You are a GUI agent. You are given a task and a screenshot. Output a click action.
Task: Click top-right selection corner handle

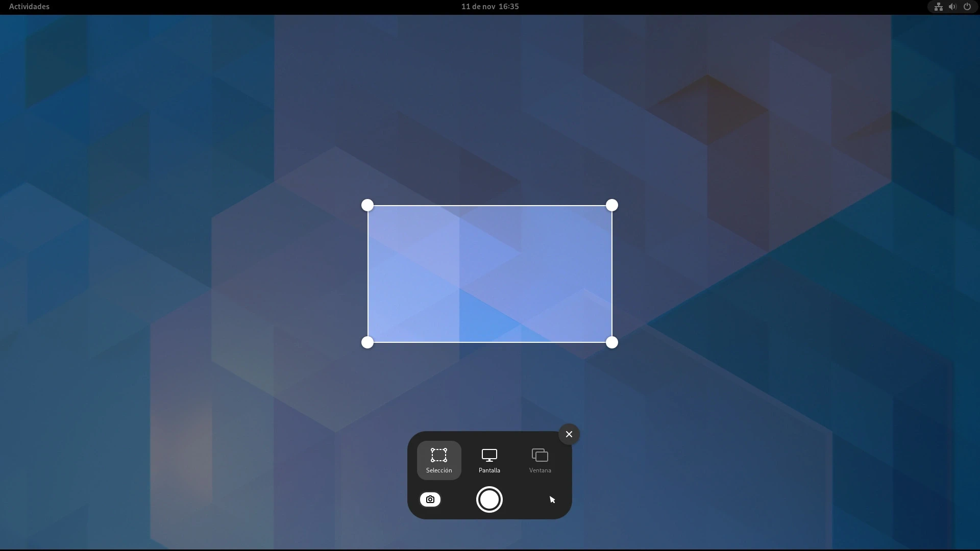(611, 205)
